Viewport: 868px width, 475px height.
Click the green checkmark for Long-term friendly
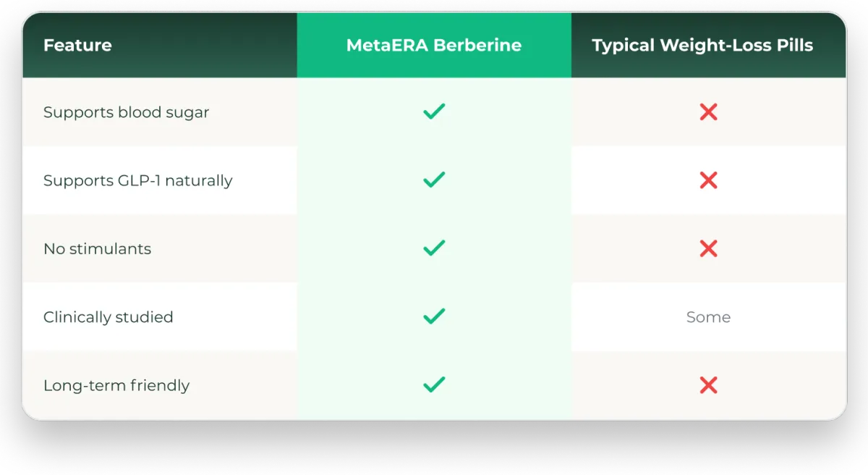pyautogui.click(x=434, y=385)
